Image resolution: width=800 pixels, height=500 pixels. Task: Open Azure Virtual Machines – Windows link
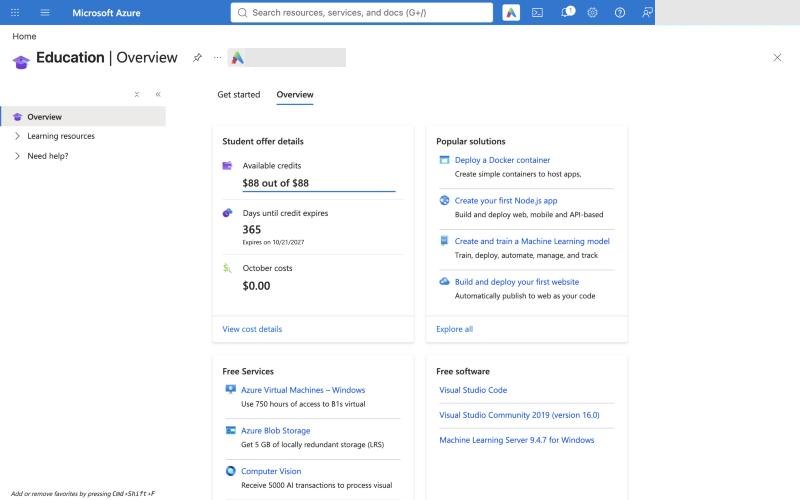point(303,390)
